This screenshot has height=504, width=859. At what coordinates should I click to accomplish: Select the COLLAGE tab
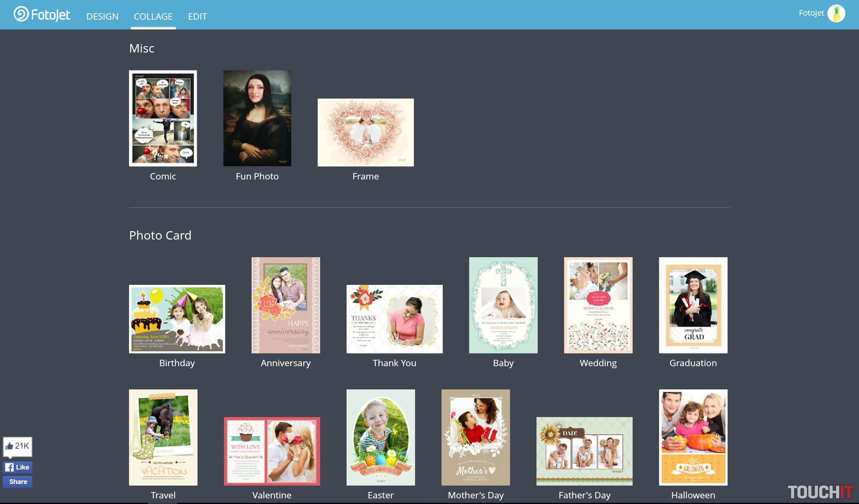click(x=153, y=16)
